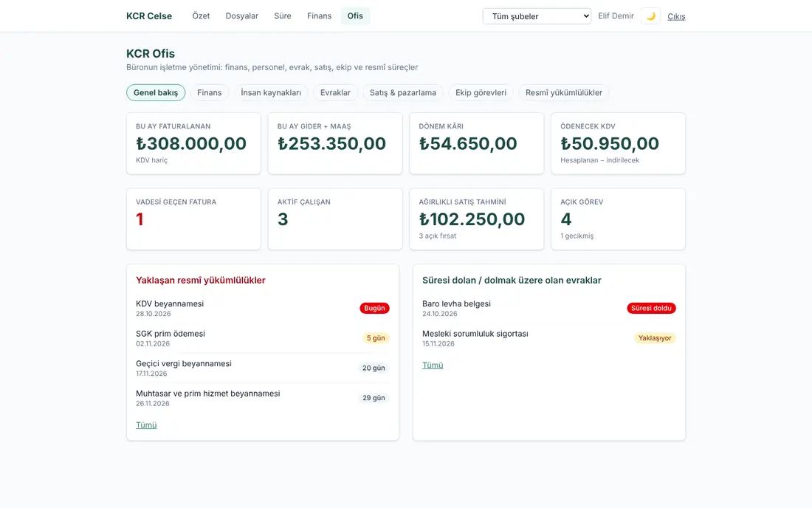Select the Ofis item in the navigation bar
The height and width of the screenshot is (508, 812).
[355, 16]
